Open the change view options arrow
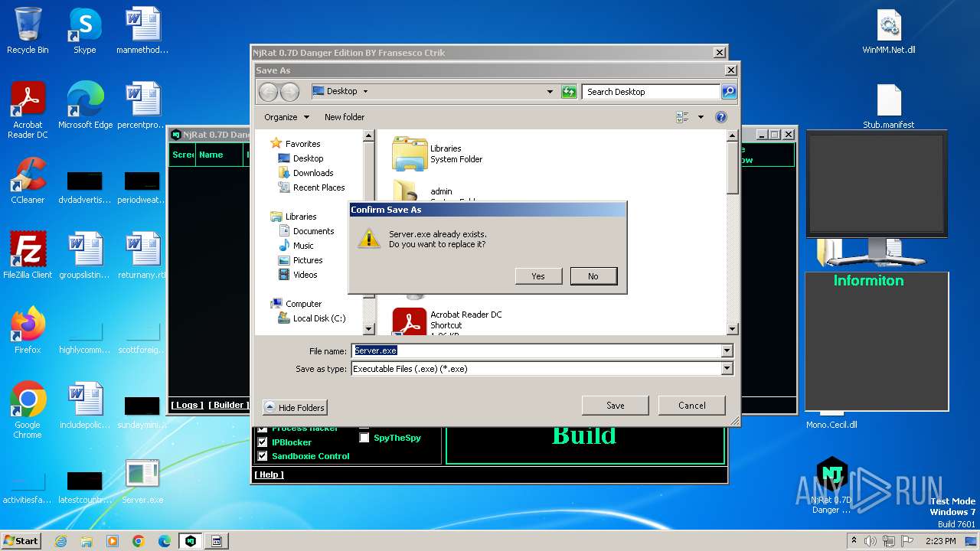The image size is (980, 551). pyautogui.click(x=701, y=117)
